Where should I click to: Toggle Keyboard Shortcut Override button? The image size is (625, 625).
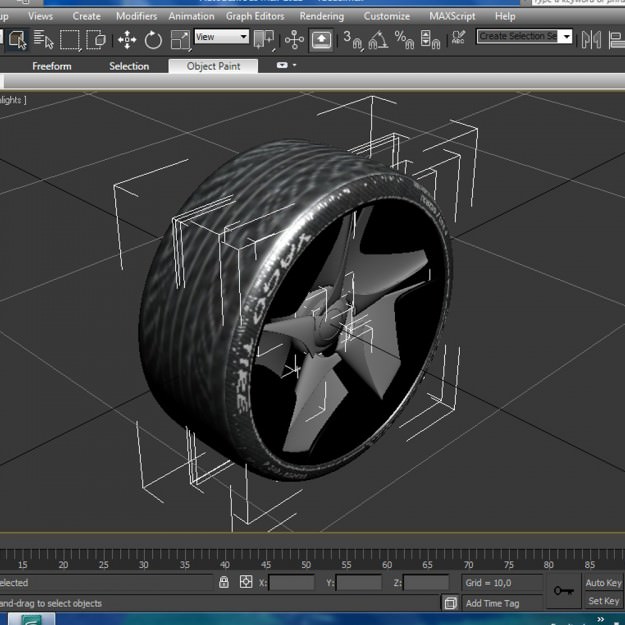(321, 40)
